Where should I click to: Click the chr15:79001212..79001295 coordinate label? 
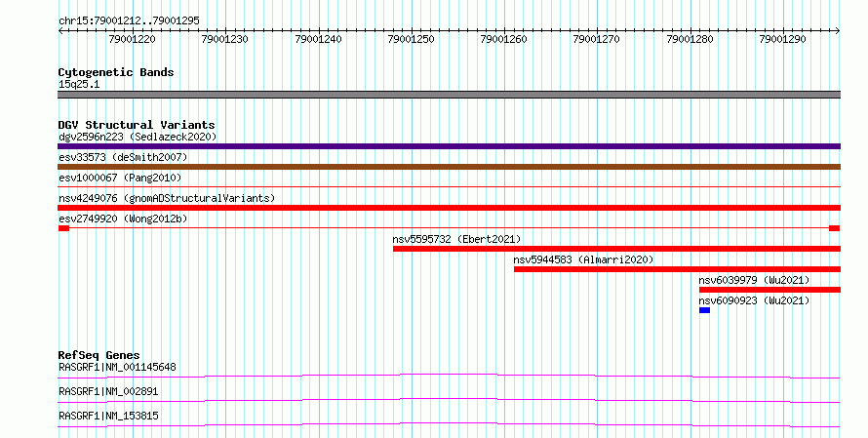coord(129,20)
